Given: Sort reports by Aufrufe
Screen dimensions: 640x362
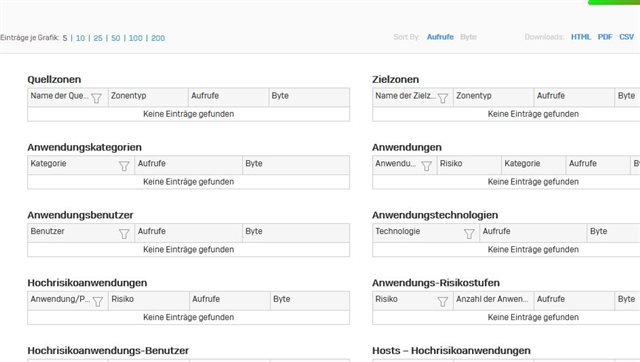Looking at the screenshot, I should [x=440, y=37].
